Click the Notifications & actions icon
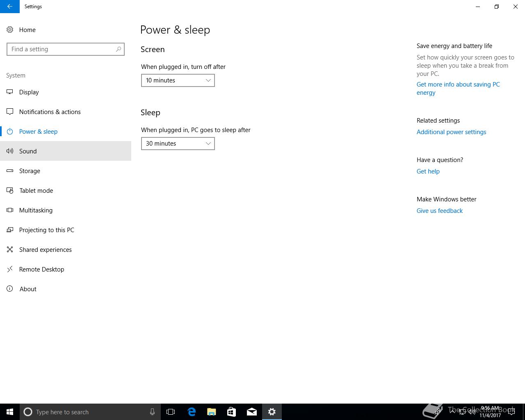This screenshot has height=420, width=525. click(10, 112)
